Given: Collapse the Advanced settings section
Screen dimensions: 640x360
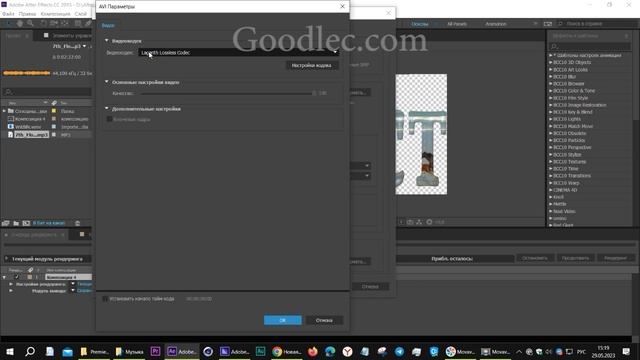Looking at the screenshot, I should (107, 109).
